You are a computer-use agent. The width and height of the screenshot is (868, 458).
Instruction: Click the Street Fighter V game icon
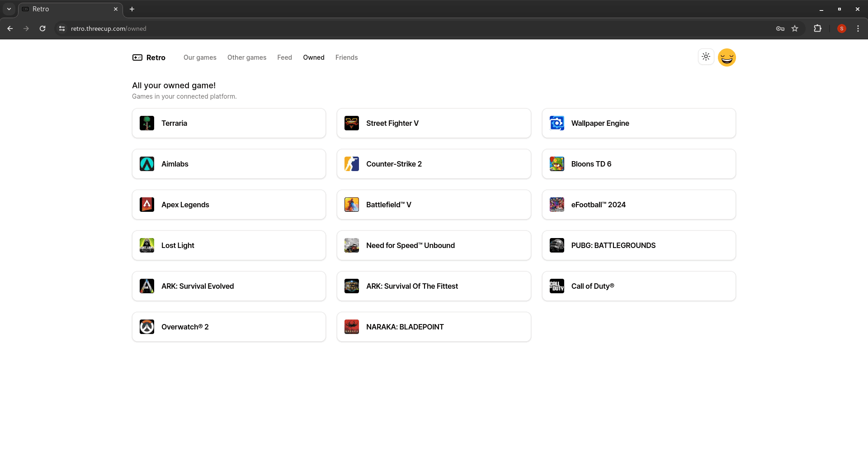(x=352, y=123)
